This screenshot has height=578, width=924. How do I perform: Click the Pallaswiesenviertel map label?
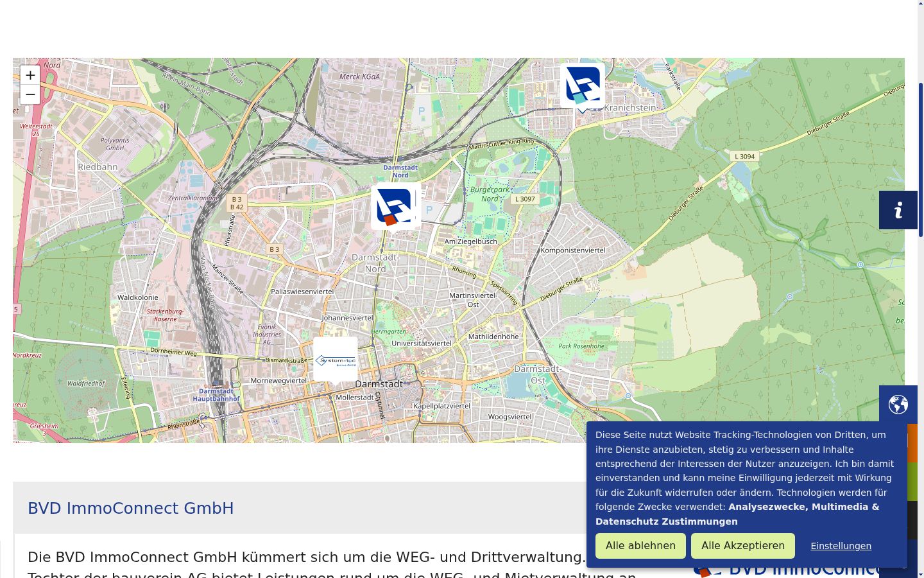tap(302, 292)
